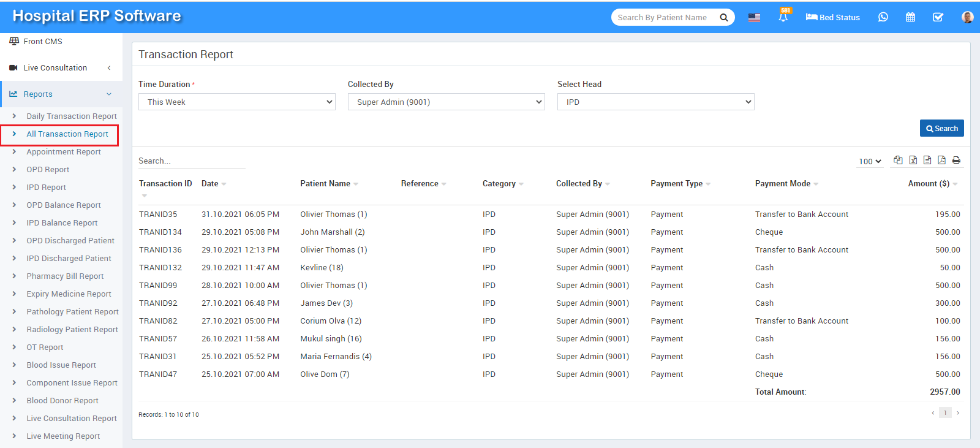Go to the next page arrow
The height and width of the screenshot is (448, 980).
pos(958,413)
